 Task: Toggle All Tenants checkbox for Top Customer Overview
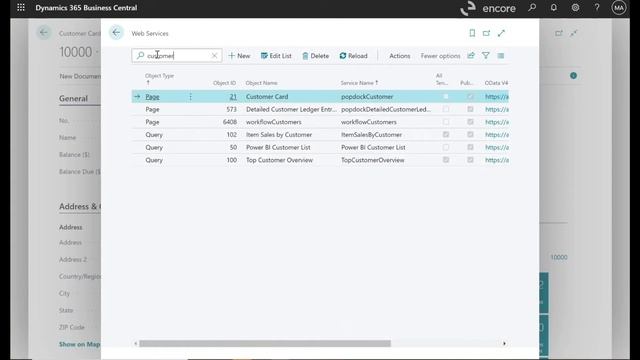click(446, 160)
